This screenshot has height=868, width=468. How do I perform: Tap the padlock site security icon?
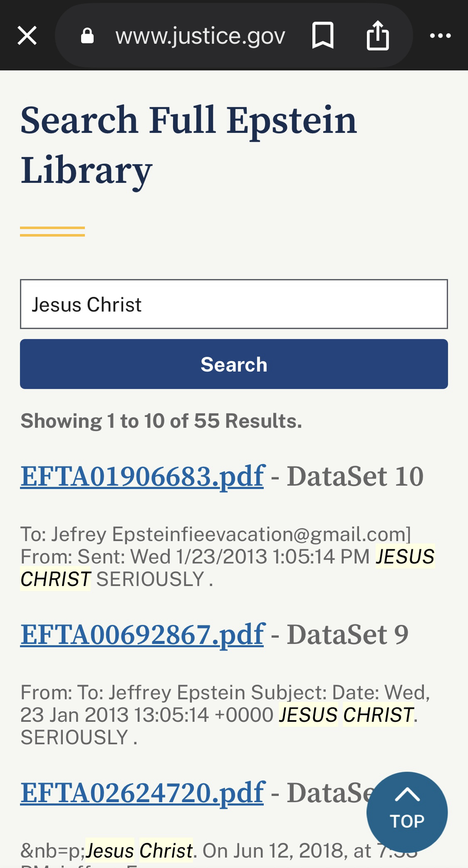[87, 36]
